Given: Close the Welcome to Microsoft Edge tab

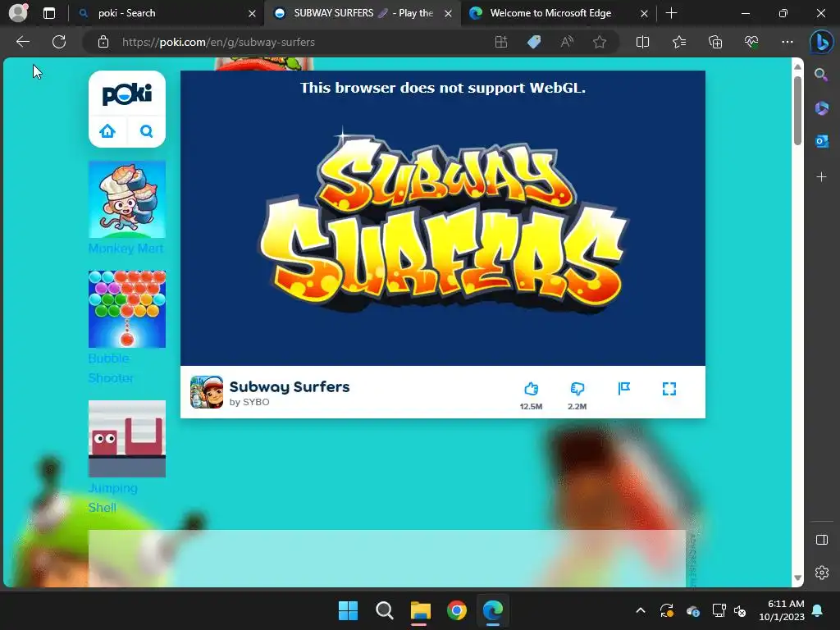Looking at the screenshot, I should pyautogui.click(x=645, y=13).
